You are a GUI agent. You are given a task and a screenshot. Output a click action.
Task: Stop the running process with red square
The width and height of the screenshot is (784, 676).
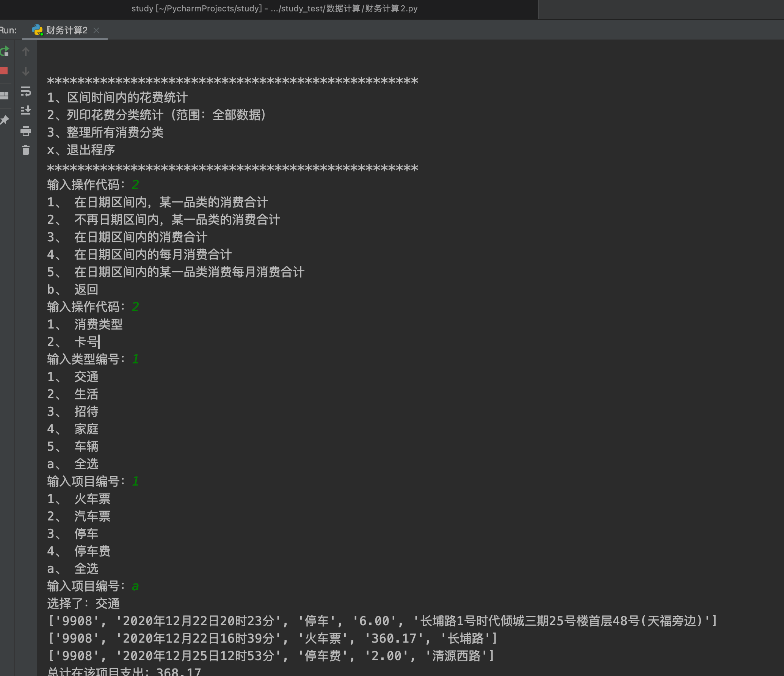[4, 71]
